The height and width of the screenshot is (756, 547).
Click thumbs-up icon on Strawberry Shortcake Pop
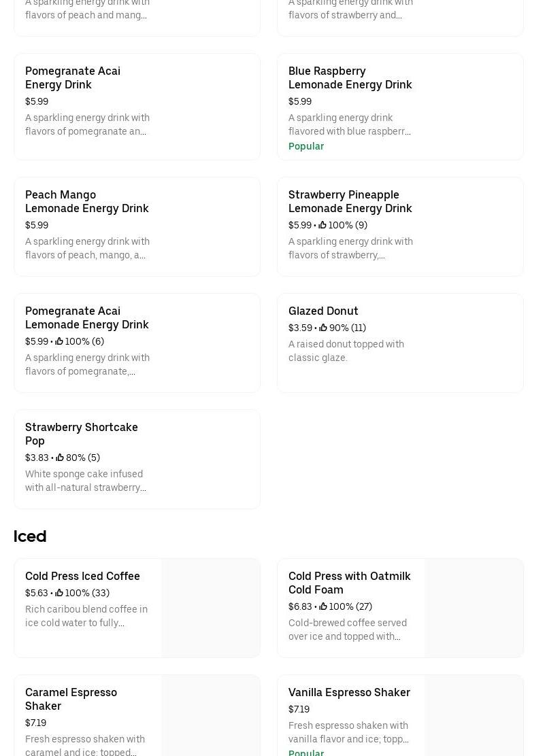pos(60,458)
